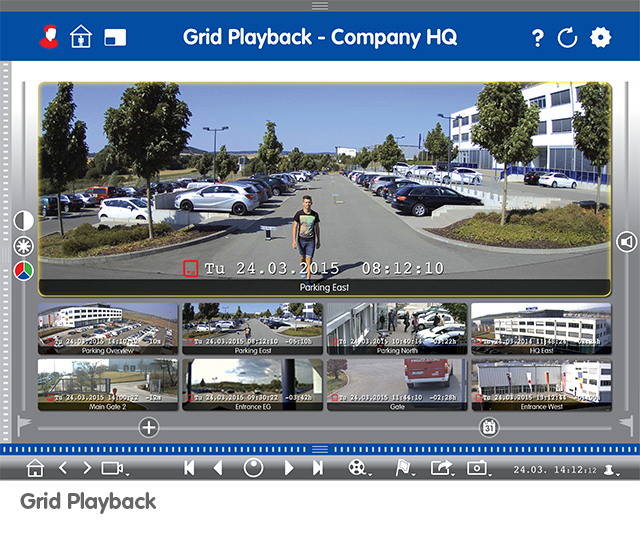The height and width of the screenshot is (540, 640).
Task: Click the red event marker in main view
Action: (190, 269)
